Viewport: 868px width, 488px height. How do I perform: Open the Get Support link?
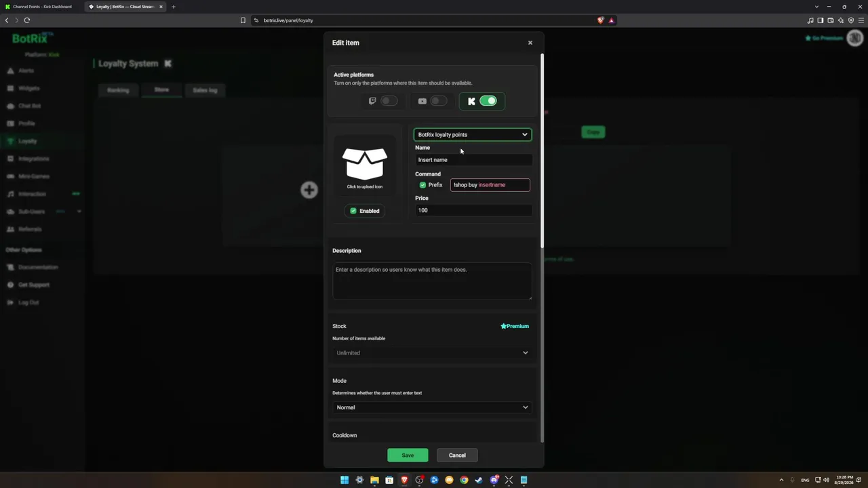[34, 285]
